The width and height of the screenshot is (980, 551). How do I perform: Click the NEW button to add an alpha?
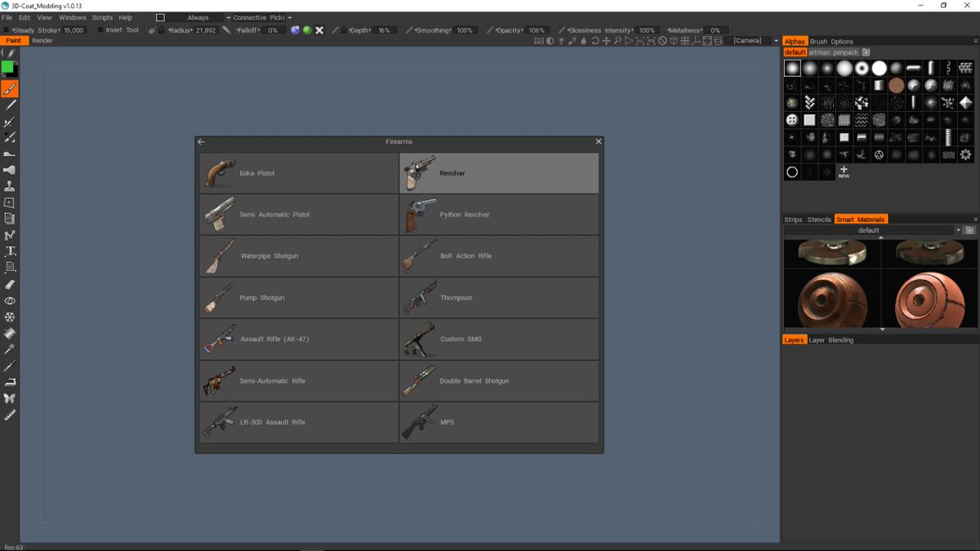[x=844, y=171]
